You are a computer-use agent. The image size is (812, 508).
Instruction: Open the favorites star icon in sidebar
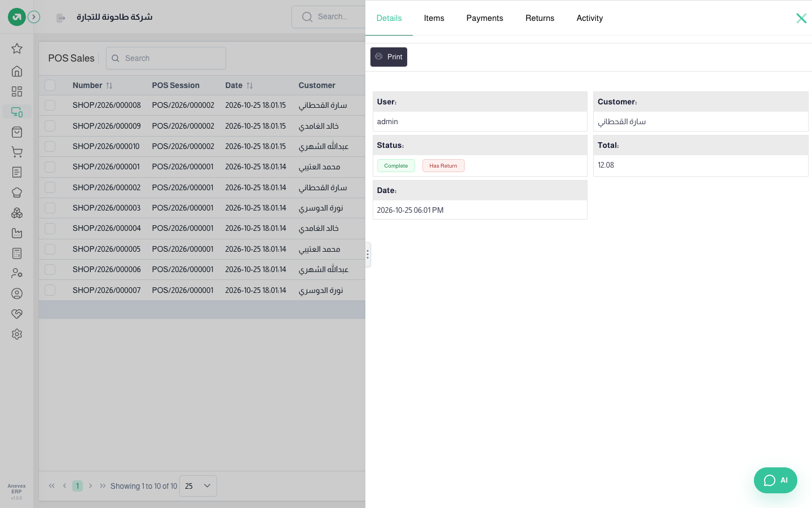pyautogui.click(x=17, y=49)
